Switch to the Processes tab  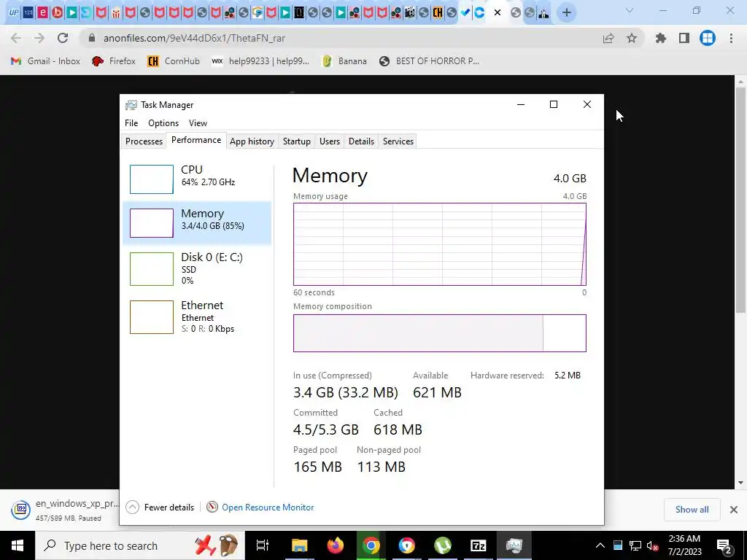point(144,141)
